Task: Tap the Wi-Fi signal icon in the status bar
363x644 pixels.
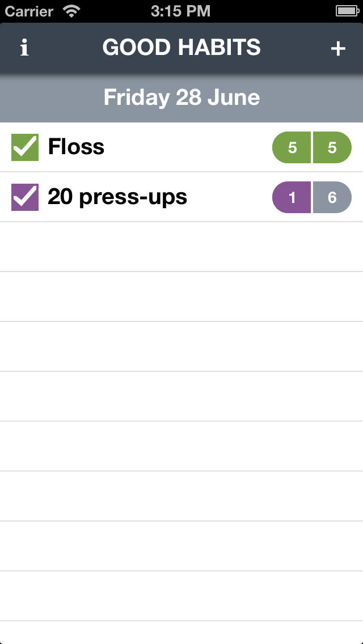Action: (x=71, y=11)
